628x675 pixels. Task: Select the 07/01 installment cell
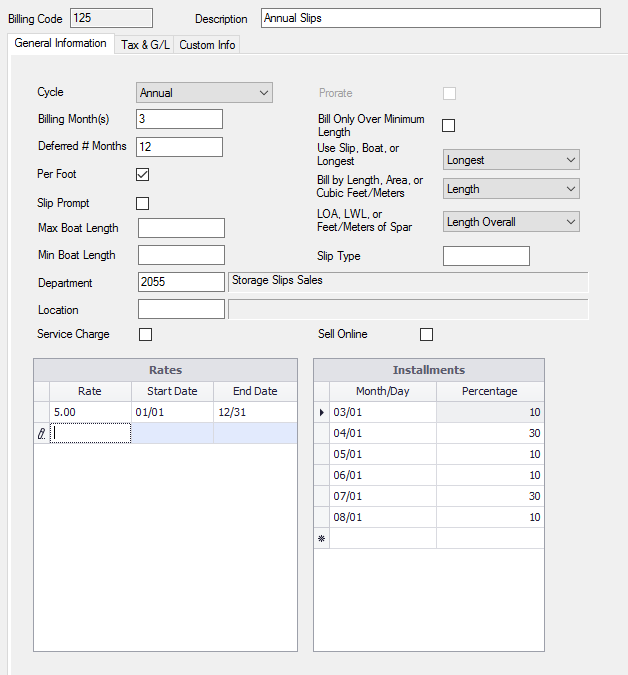click(383, 496)
